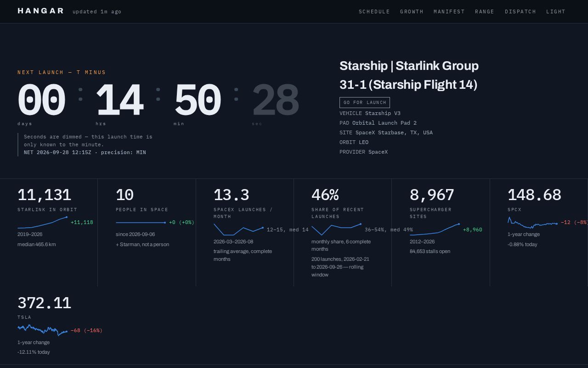Click the countdown days value 00
588x368 pixels.
click(x=41, y=100)
